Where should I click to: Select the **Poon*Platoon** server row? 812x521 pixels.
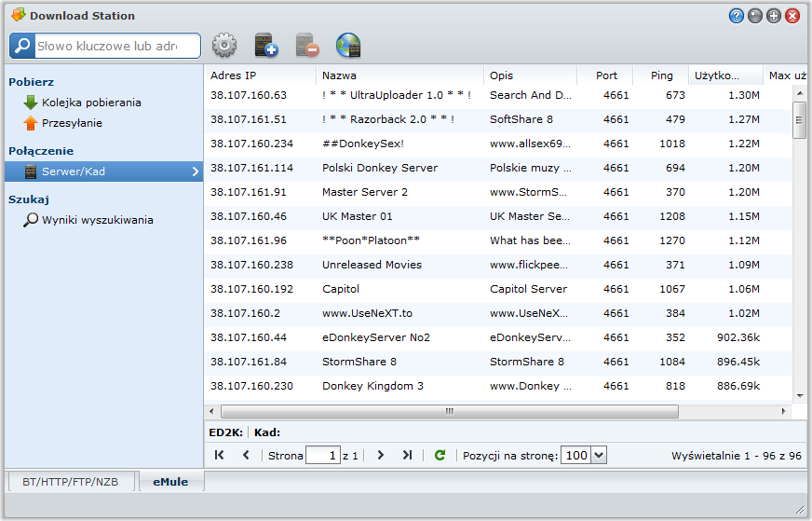coord(498,241)
